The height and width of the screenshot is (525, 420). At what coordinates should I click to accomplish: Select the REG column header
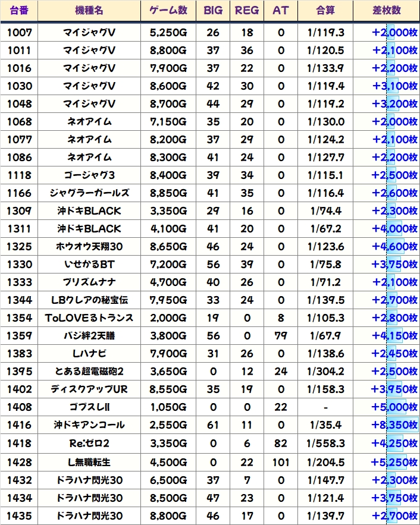pyautogui.click(x=247, y=11)
